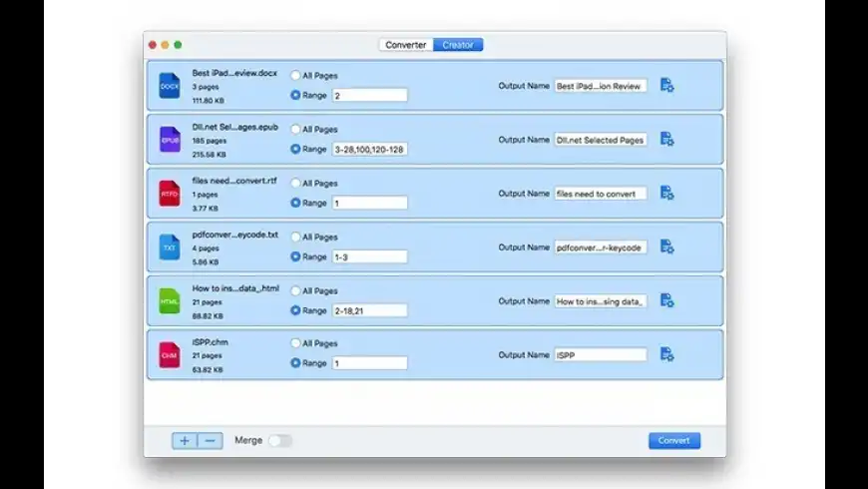Zoom the window with the green button

(x=178, y=45)
